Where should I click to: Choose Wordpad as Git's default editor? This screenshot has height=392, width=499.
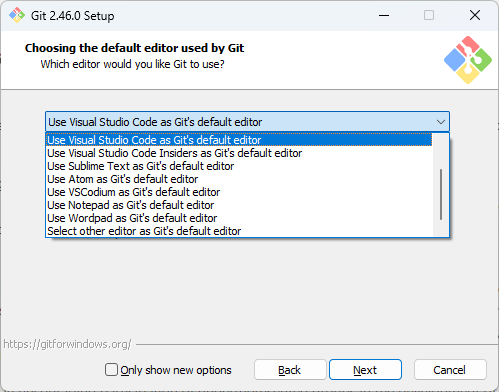point(239,218)
